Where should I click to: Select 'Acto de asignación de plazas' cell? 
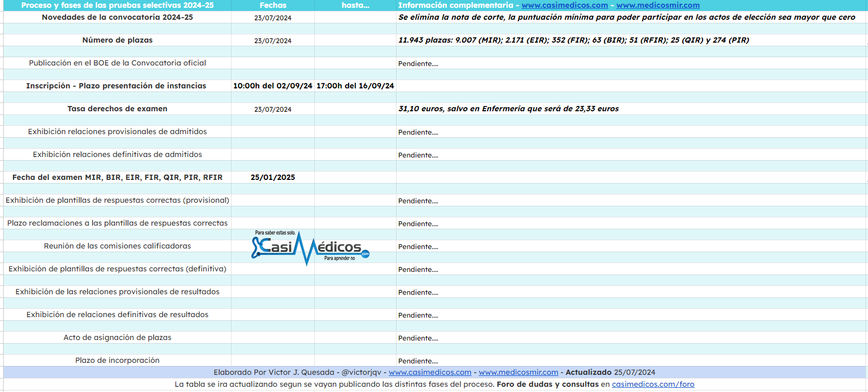(x=118, y=337)
